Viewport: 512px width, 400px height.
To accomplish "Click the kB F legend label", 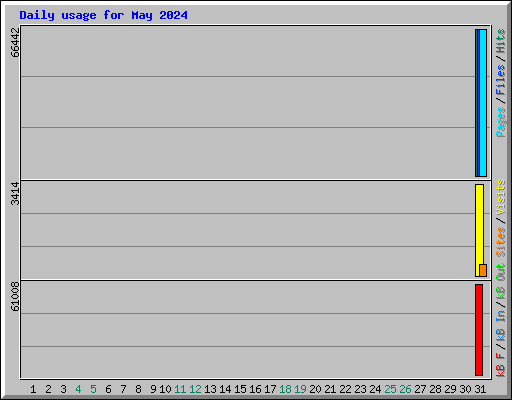I will (x=501, y=365).
